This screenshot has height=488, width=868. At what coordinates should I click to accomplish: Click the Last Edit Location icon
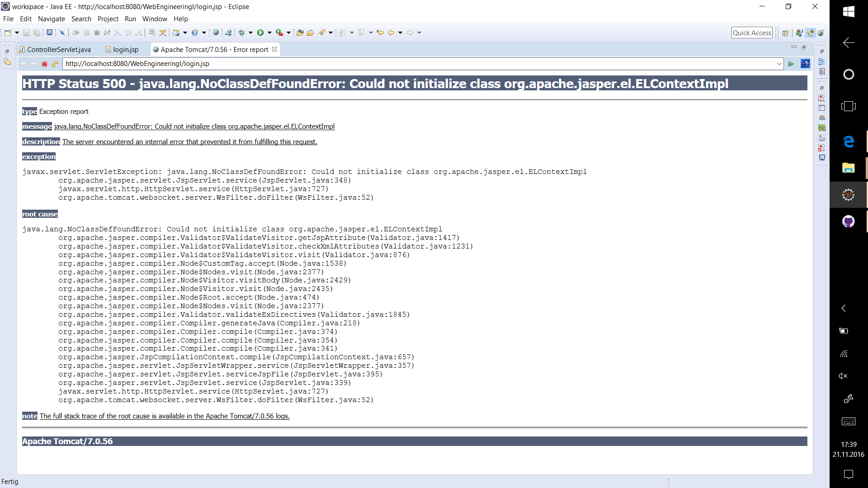380,33
